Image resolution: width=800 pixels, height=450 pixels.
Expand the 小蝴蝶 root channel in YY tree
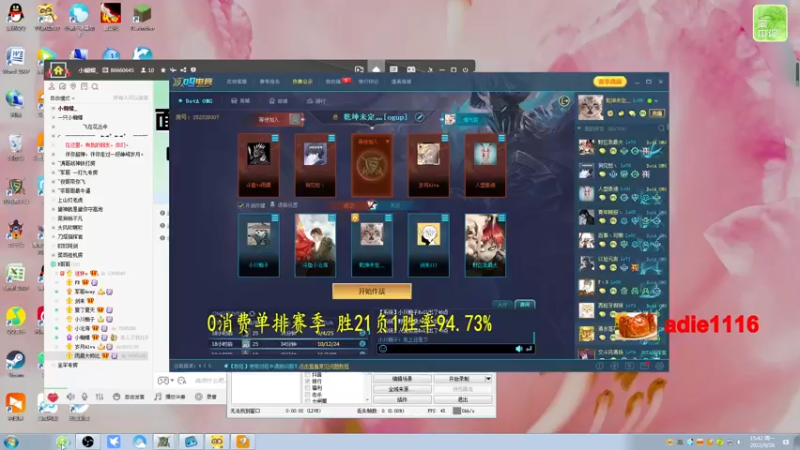pos(53,108)
